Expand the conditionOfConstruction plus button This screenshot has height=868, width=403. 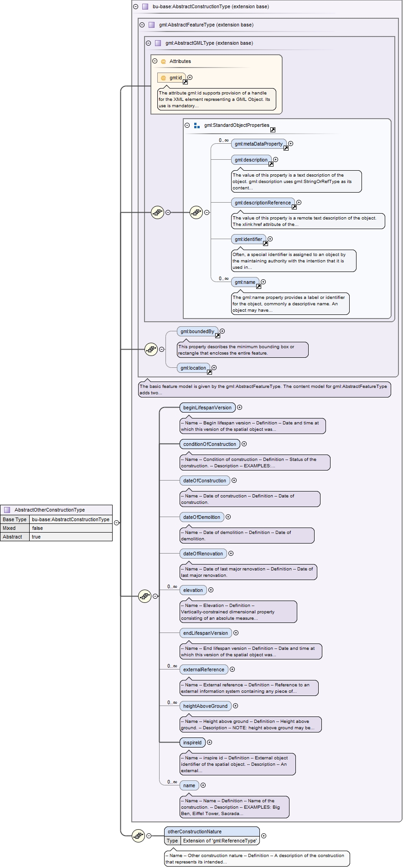point(244,444)
